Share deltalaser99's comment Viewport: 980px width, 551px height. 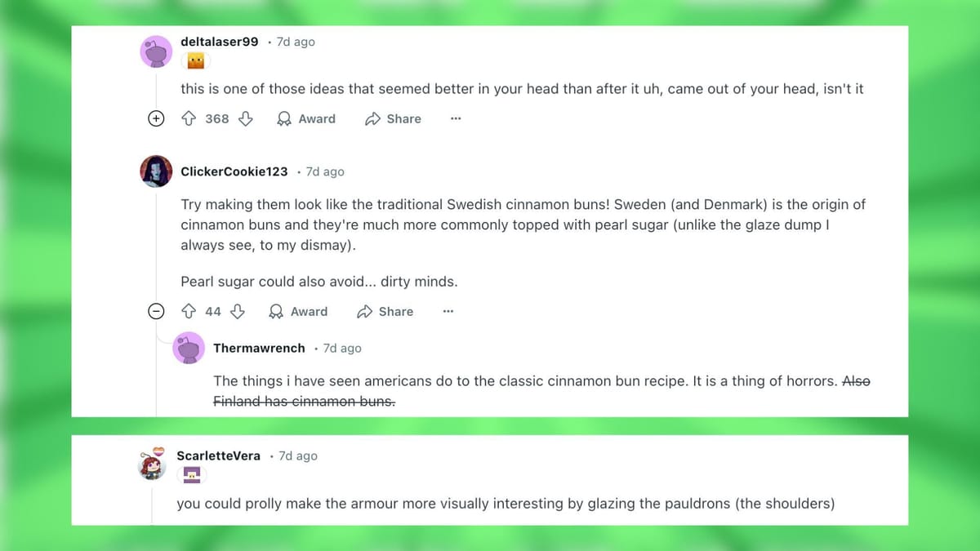coord(393,119)
